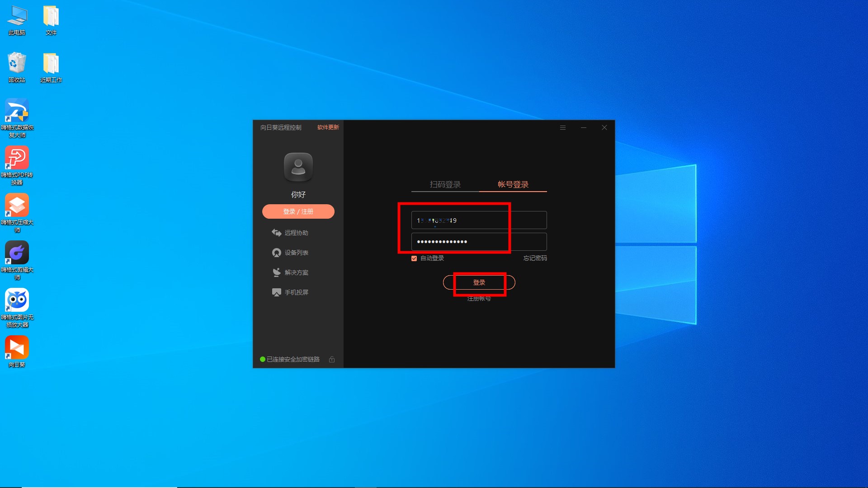868x488 pixels.
Task: Click the 向日葵远程控制 title text
Action: [x=281, y=127]
